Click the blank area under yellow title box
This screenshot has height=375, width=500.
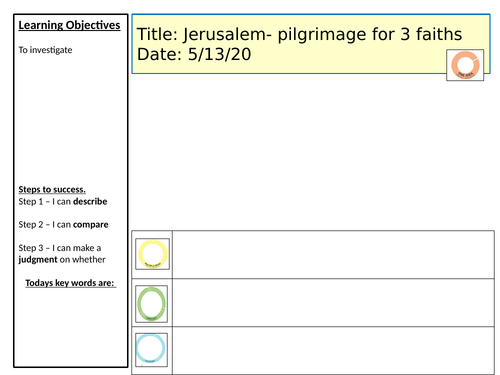pyautogui.click(x=312, y=152)
